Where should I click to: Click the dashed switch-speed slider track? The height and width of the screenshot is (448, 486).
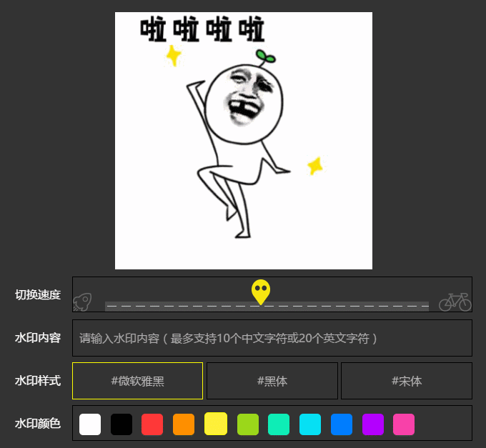(x=267, y=306)
